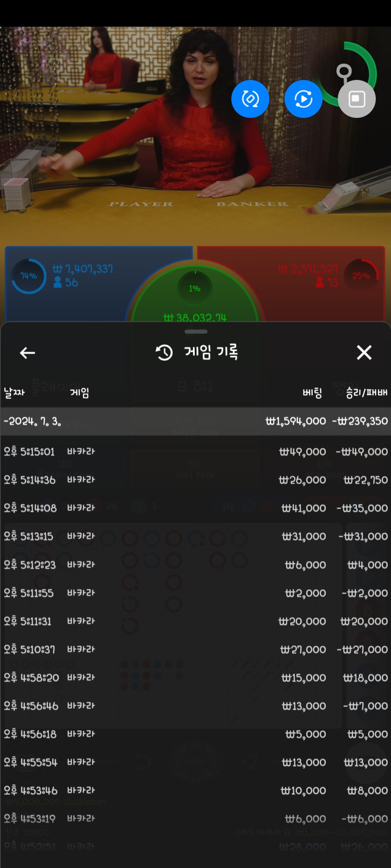Click the 25% banker percentage ring

(x=361, y=276)
